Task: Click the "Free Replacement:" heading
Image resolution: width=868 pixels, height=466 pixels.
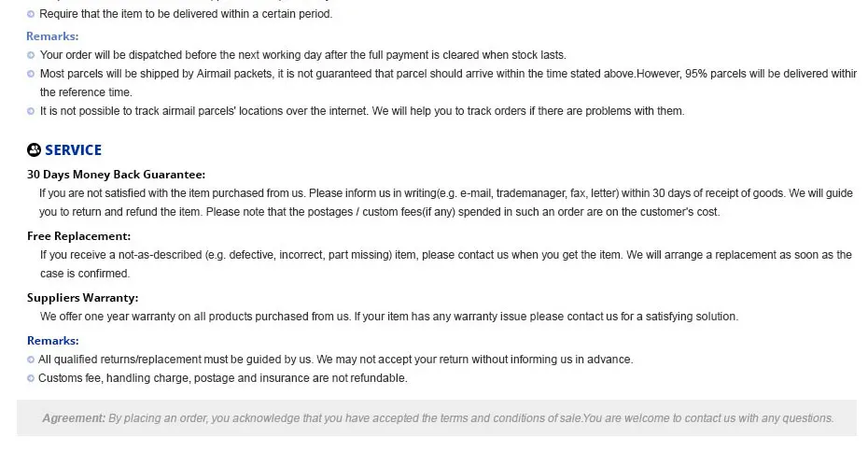Action: [x=78, y=236]
